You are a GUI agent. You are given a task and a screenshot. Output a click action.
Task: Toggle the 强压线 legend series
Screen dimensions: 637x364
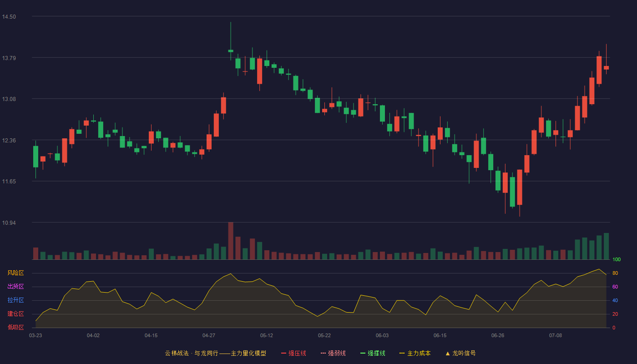(x=293, y=353)
